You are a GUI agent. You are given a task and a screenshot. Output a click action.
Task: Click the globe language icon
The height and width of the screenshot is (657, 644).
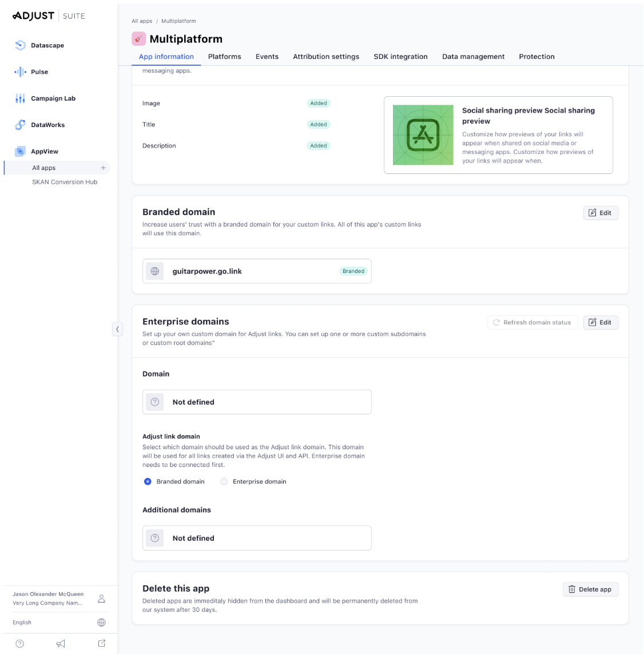point(101,623)
